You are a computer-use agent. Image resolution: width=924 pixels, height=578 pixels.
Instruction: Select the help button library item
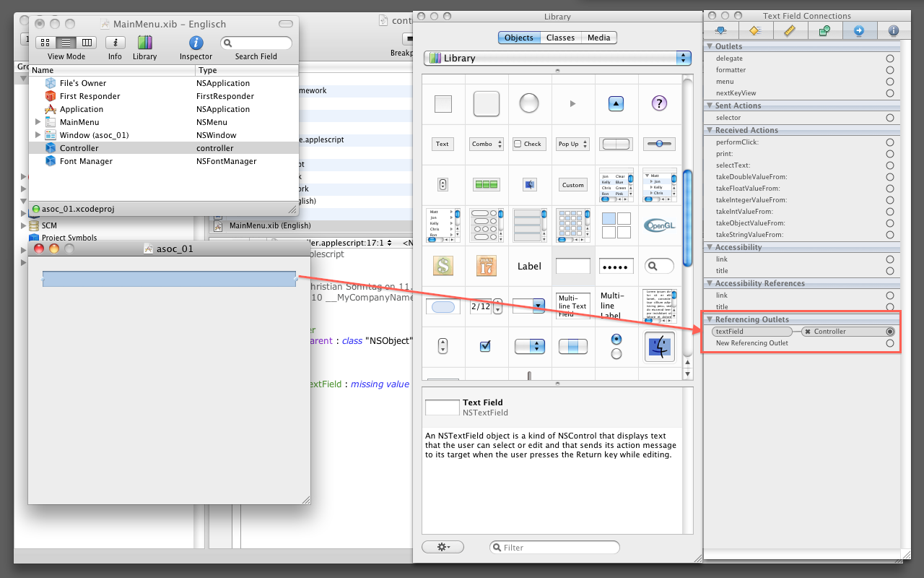pos(658,103)
